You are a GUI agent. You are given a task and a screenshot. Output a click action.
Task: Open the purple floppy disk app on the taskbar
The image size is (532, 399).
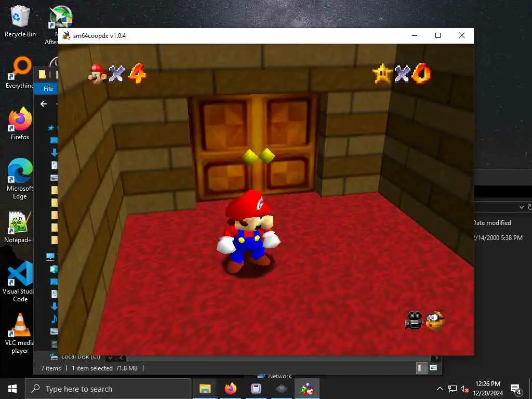(x=256, y=389)
